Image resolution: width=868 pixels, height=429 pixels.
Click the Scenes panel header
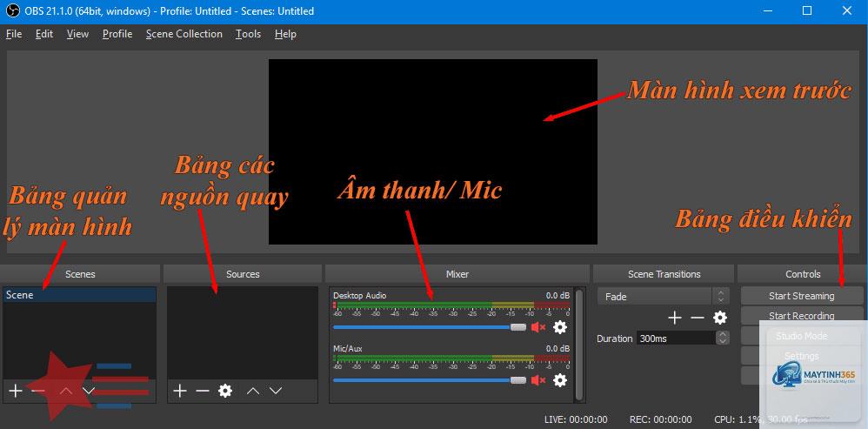pyautogui.click(x=80, y=274)
